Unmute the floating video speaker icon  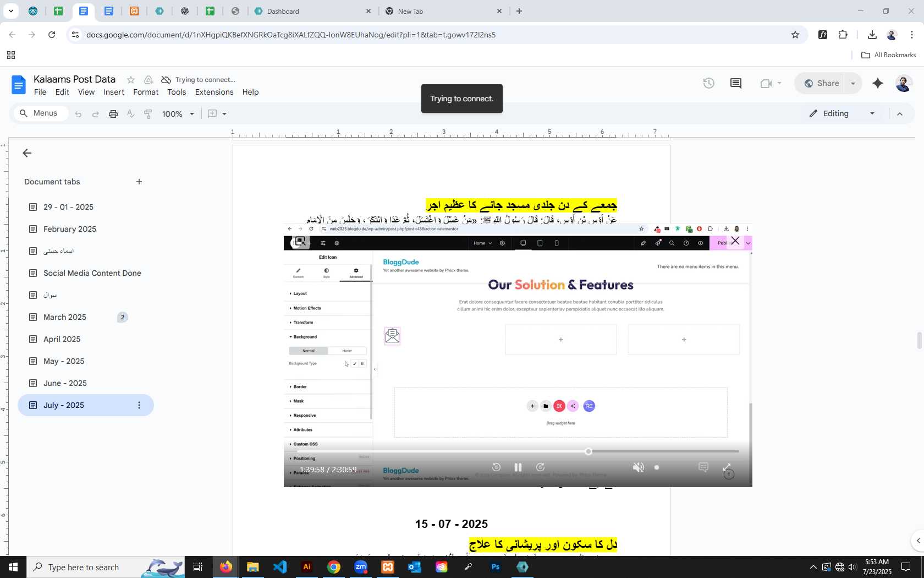[x=638, y=467]
